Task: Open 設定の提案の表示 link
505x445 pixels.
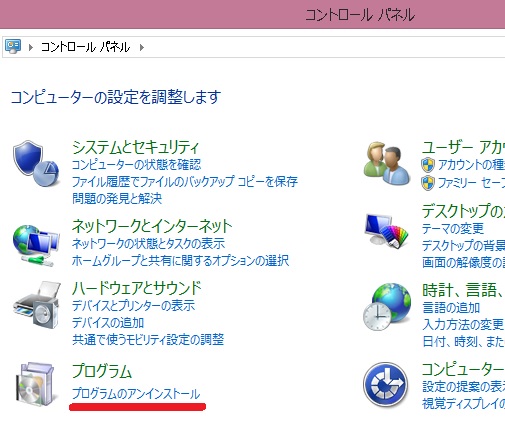Action: coord(463,387)
